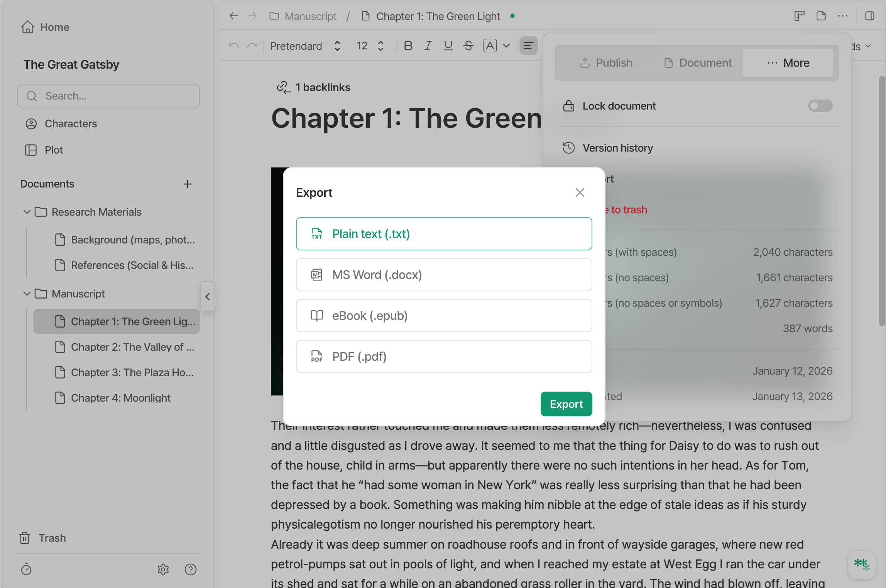Image resolution: width=886 pixels, height=588 pixels.
Task: Switch to the Document tab
Action: [698, 63]
